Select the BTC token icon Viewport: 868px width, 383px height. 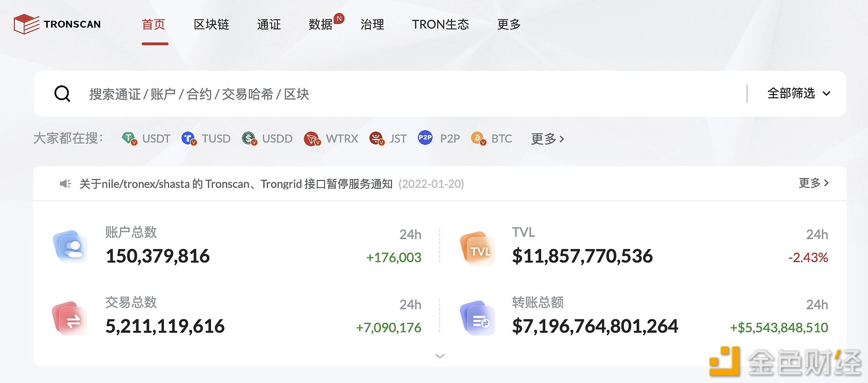coord(478,138)
